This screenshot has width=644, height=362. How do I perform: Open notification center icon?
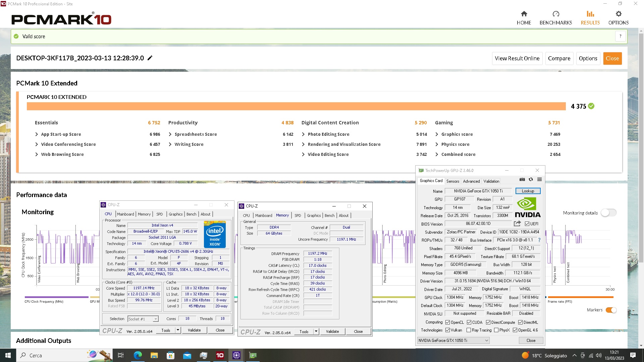point(633,355)
